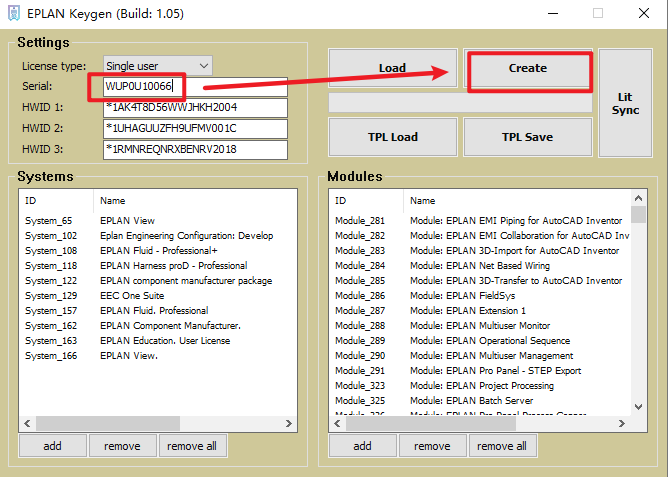
Task: Click the EPLAN Keygen title bar icon
Action: pyautogui.click(x=13, y=13)
